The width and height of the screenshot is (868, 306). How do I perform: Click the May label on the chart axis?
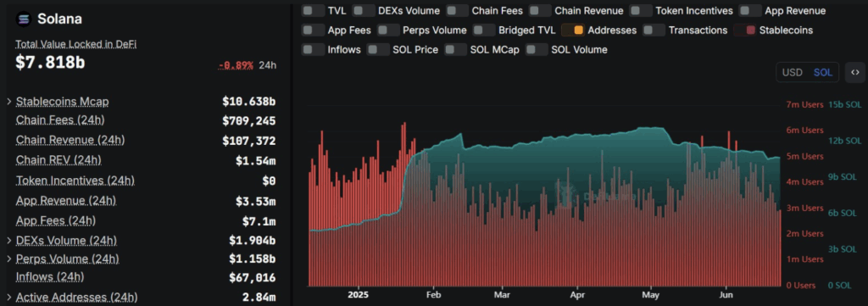pyautogui.click(x=650, y=295)
